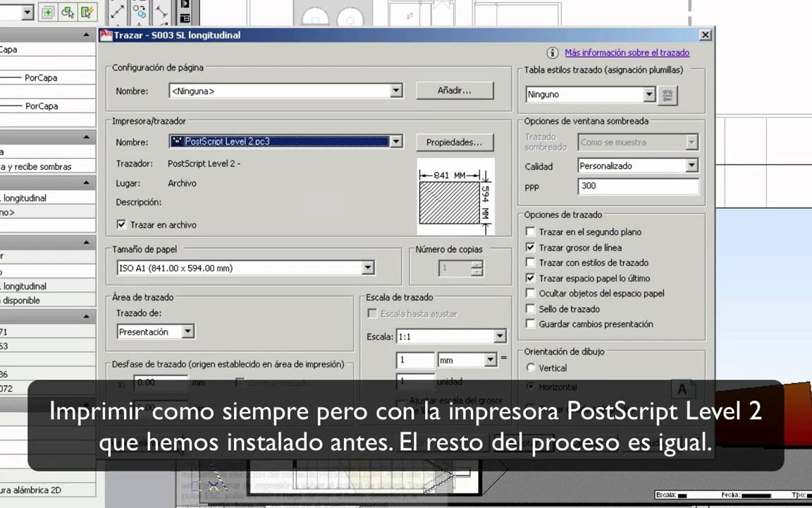The image size is (812, 508).
Task: Select the copy circles tool in toolbar
Action: [140, 11]
